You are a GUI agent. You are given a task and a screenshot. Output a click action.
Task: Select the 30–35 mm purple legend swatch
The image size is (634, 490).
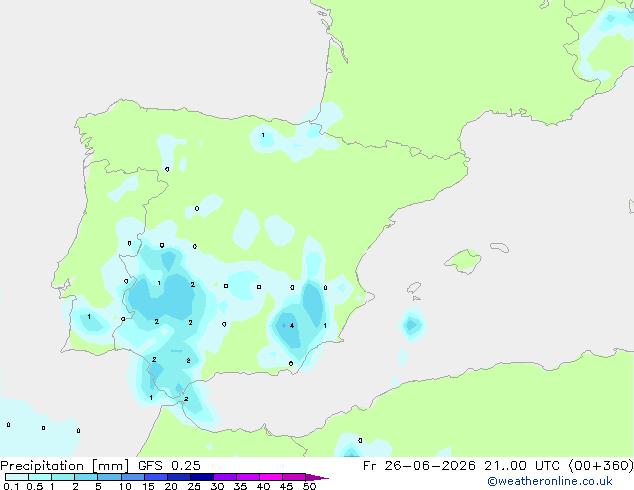coord(225,477)
